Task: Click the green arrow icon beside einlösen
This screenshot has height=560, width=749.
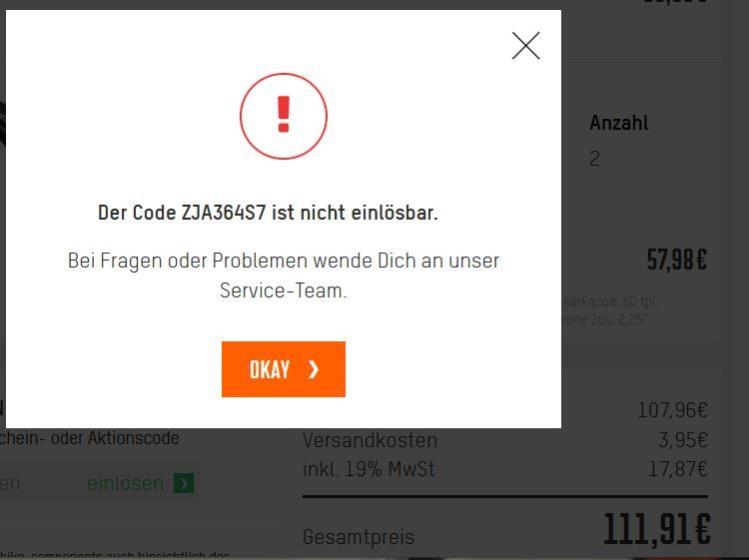Action: 184,483
